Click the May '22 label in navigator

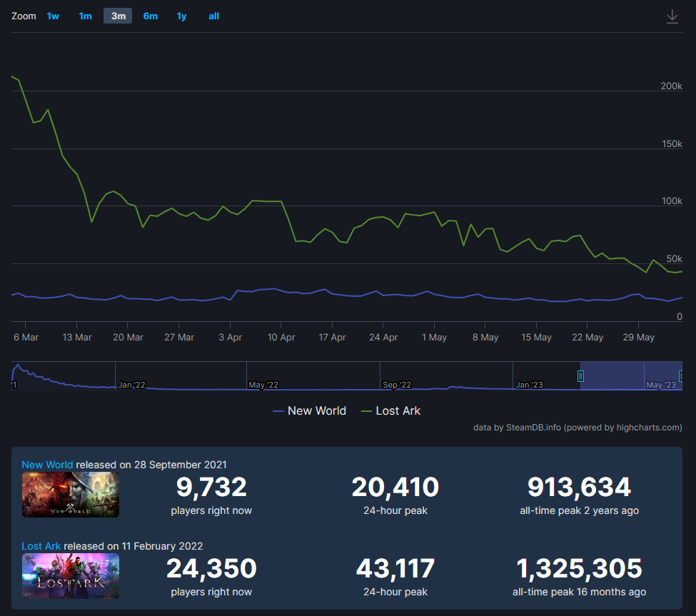[263, 385]
